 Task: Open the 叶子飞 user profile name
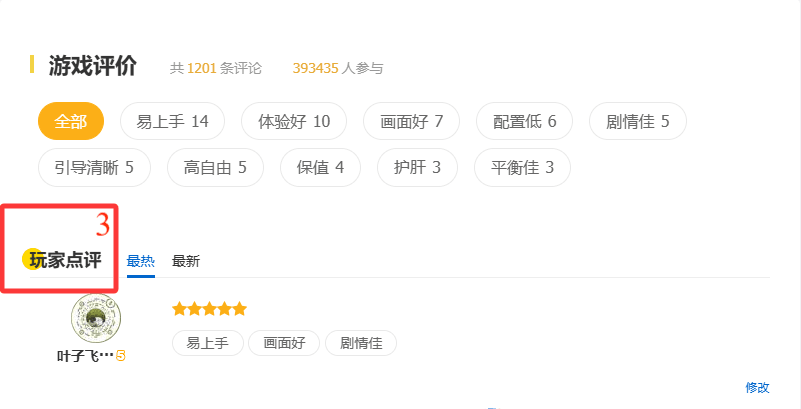(85, 356)
